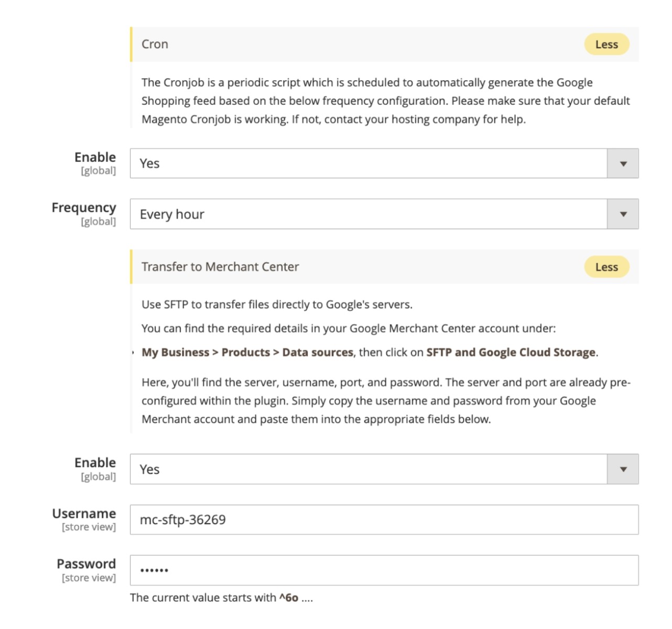Viewport: 672px width, 629px height.
Task: Click the Frequency label
Action: (84, 208)
